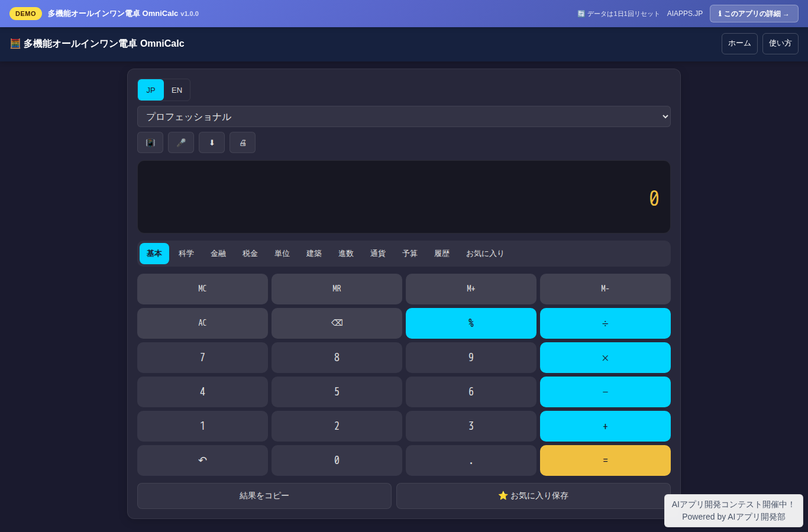Viewport: 808px width, 532px height.
Task: Click the number 5 key
Action: (337, 392)
